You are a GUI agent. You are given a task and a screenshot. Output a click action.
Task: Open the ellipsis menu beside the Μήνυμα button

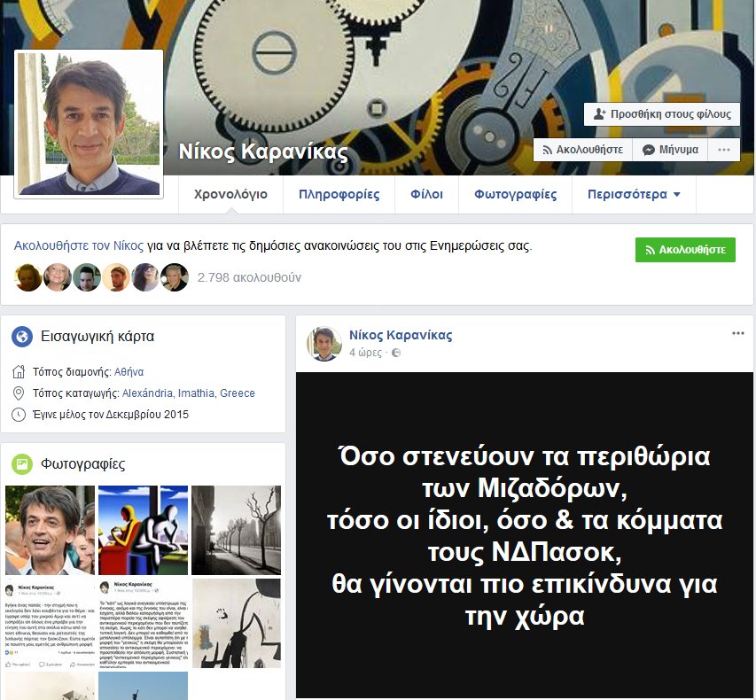pyautogui.click(x=725, y=149)
